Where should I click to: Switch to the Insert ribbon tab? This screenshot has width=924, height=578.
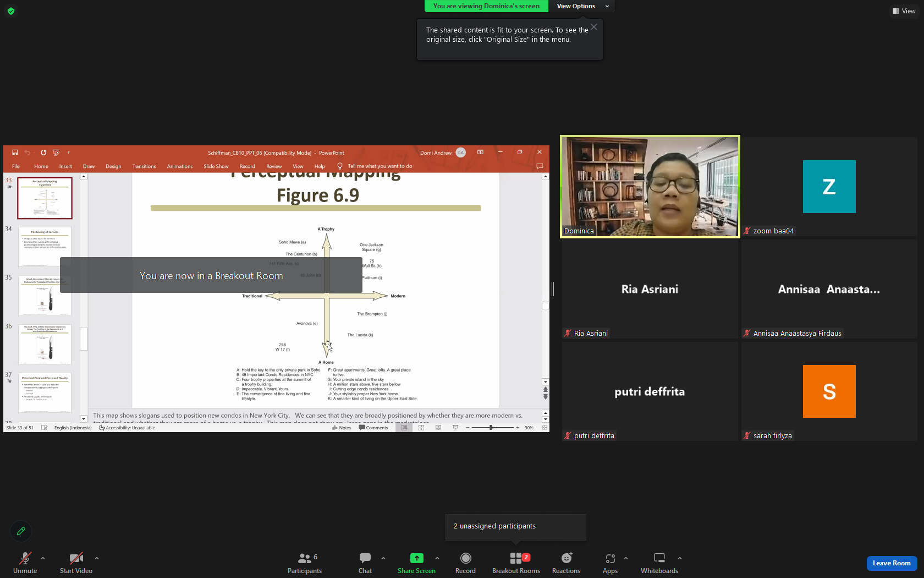pyautogui.click(x=65, y=166)
